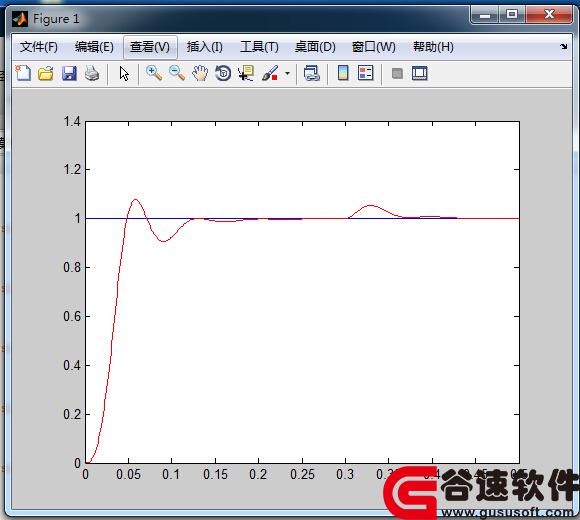Open the 文件(F) menu
The image size is (580, 520).
click(x=39, y=47)
